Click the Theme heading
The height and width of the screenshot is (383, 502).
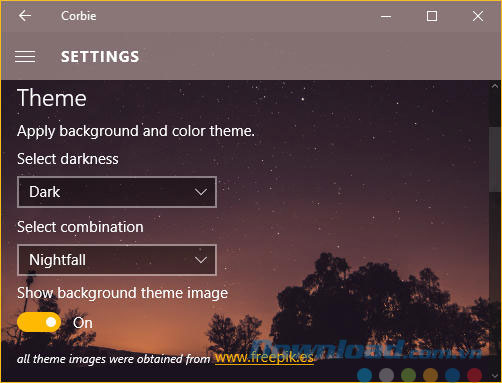click(x=52, y=98)
